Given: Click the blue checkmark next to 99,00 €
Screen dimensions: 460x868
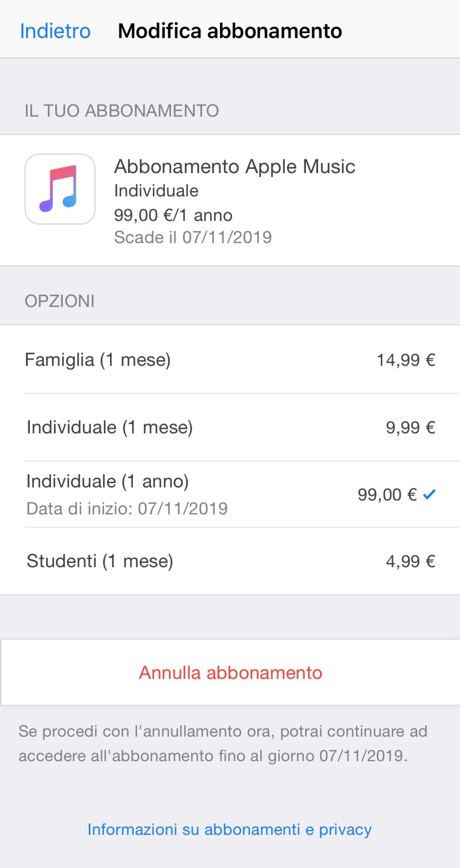Looking at the screenshot, I should pos(429,495).
